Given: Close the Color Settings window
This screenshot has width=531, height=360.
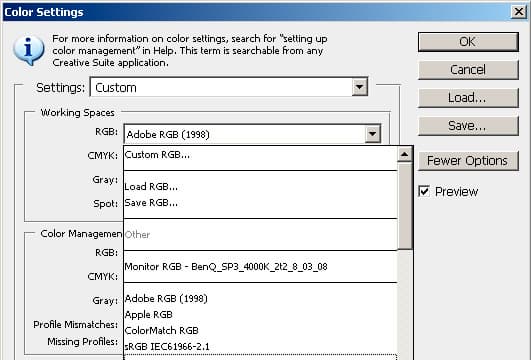Looking at the screenshot, I should (x=518, y=12).
